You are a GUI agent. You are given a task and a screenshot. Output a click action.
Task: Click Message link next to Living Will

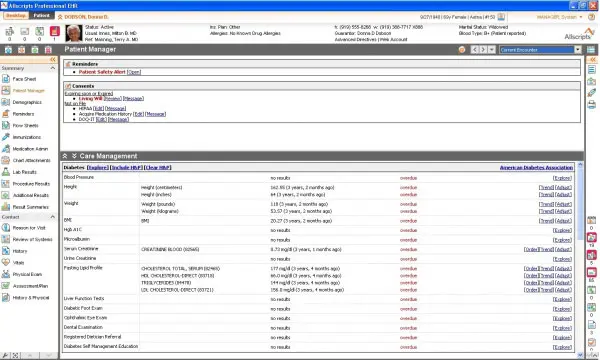pyautogui.click(x=133, y=99)
